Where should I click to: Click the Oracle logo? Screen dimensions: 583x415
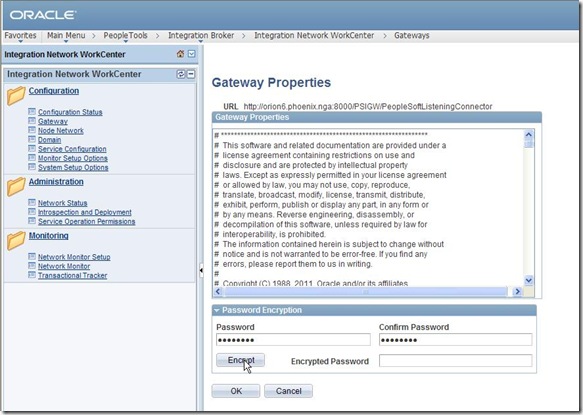click(x=43, y=15)
